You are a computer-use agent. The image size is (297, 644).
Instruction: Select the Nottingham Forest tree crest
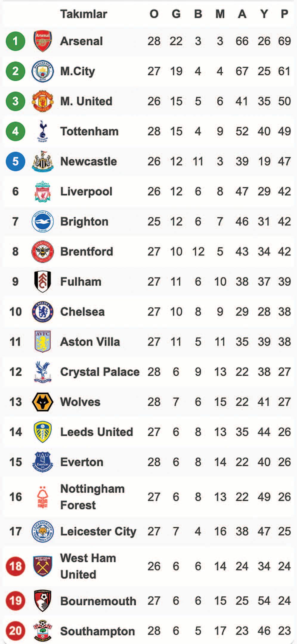click(x=43, y=497)
